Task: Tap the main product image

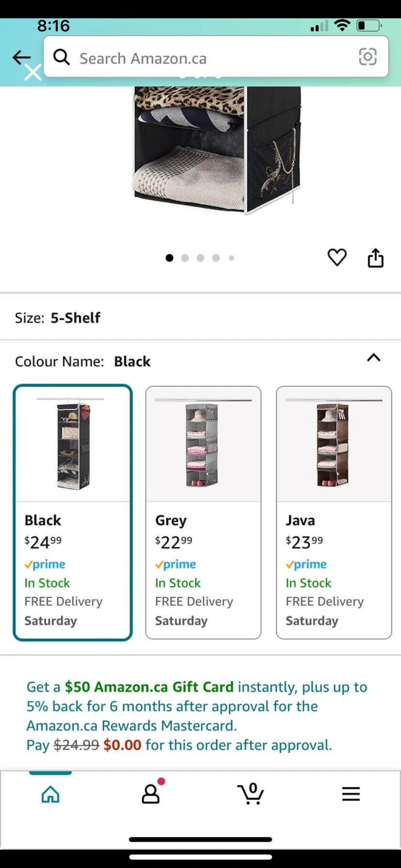Action: (216, 151)
